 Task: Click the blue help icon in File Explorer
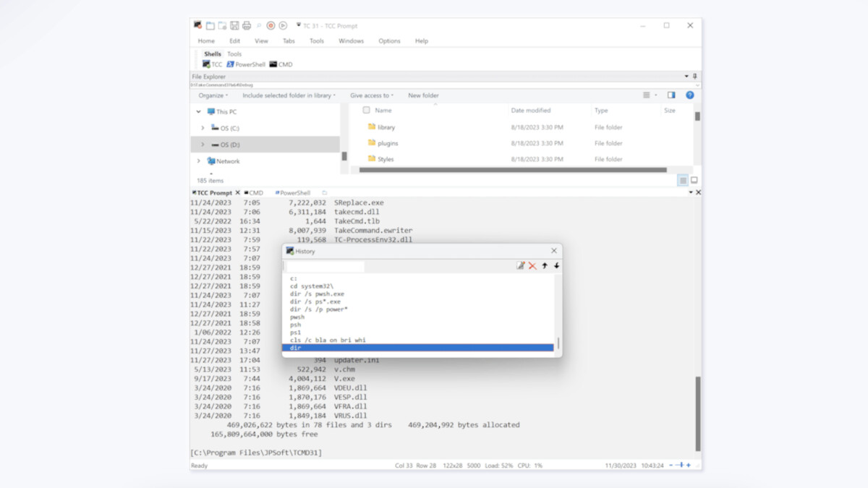coord(690,95)
